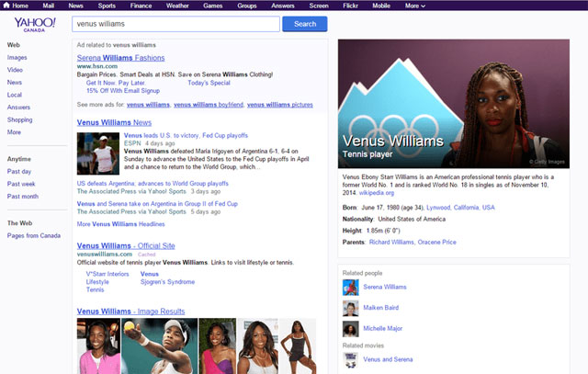Click the search box containing venus williams

tap(175, 24)
